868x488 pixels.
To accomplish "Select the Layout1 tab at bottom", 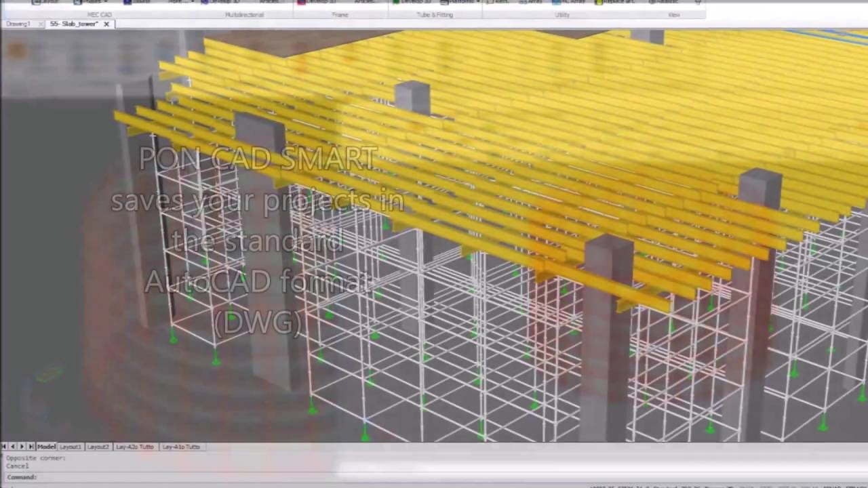I will (x=70, y=447).
